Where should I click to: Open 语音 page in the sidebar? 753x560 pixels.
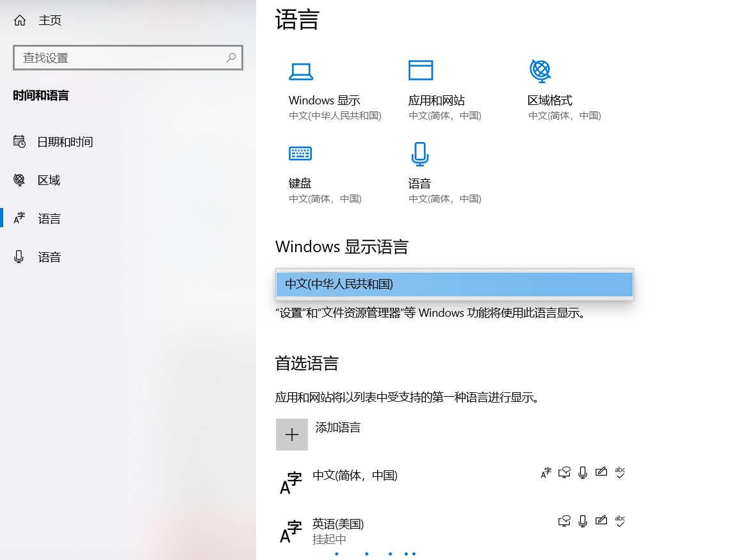tap(49, 257)
